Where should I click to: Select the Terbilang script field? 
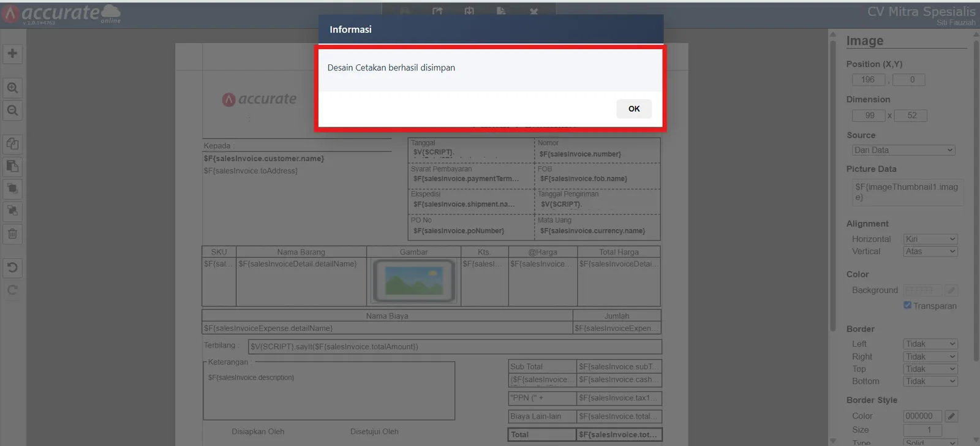pos(455,347)
